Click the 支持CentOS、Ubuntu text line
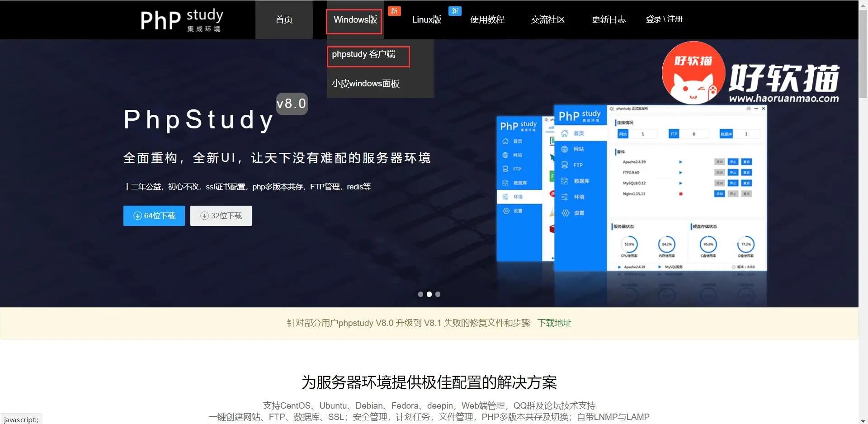 (429, 405)
